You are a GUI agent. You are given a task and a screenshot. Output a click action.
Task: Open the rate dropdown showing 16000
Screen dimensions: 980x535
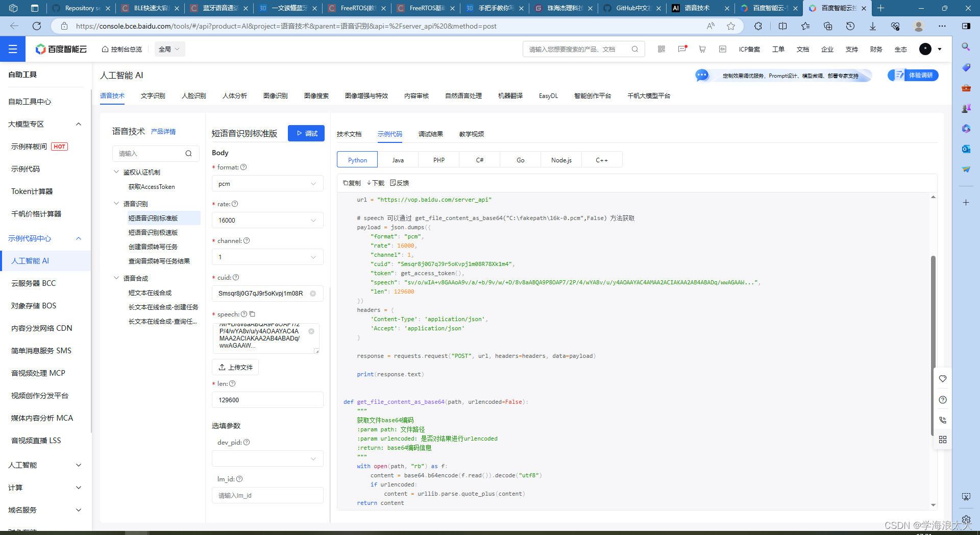pyautogui.click(x=267, y=221)
